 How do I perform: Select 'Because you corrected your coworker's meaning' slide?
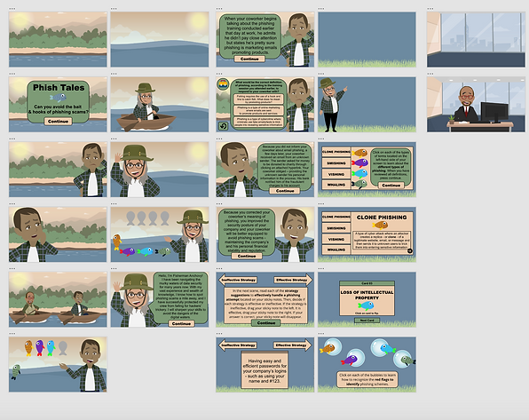click(264, 234)
